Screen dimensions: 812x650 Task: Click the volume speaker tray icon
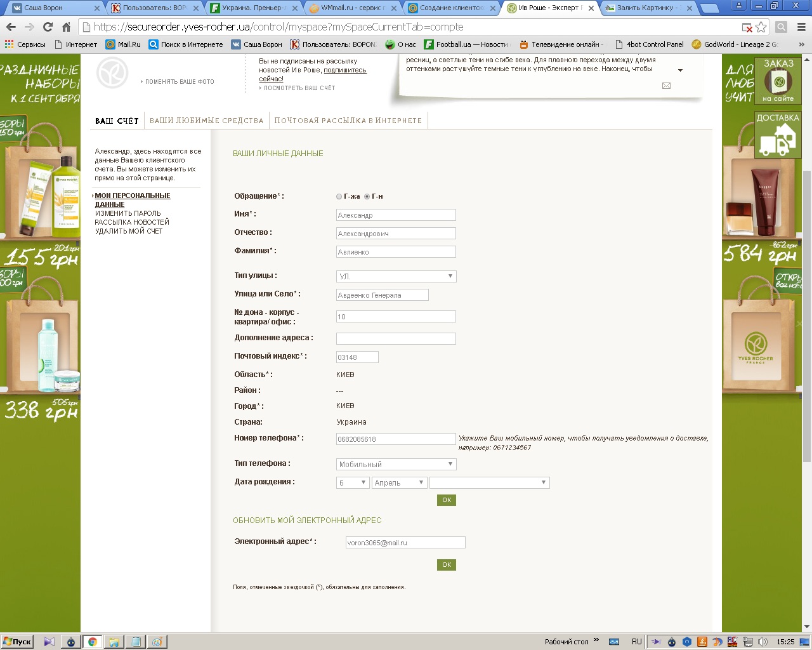pos(763,642)
